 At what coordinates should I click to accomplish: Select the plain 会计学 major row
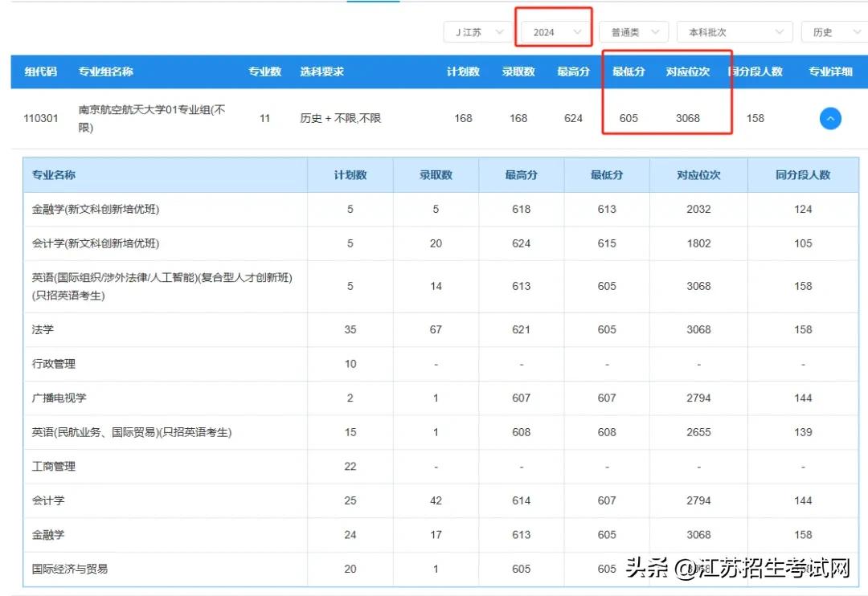pos(440,501)
